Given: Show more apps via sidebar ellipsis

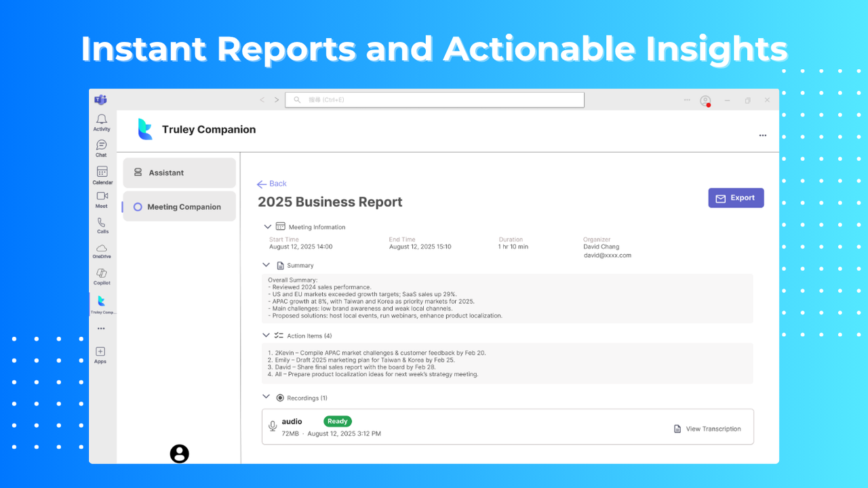Looking at the screenshot, I should point(101,329).
